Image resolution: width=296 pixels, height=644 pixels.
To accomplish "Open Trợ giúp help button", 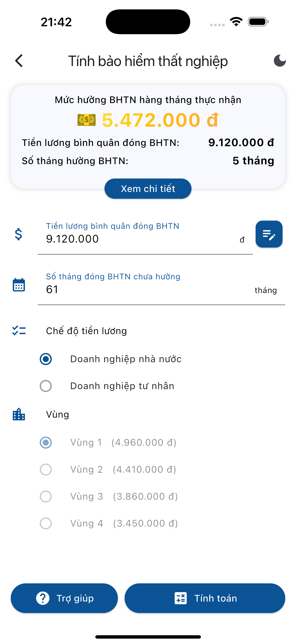I will [64, 598].
